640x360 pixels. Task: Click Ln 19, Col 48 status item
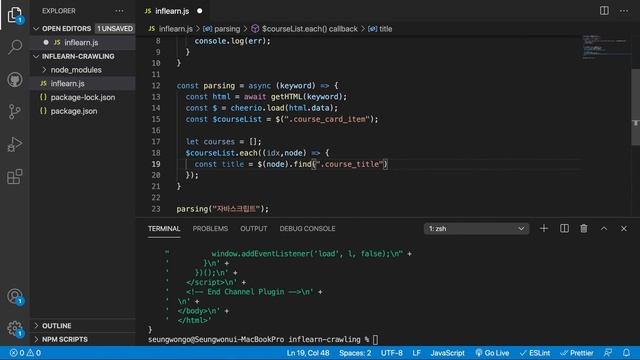308,353
